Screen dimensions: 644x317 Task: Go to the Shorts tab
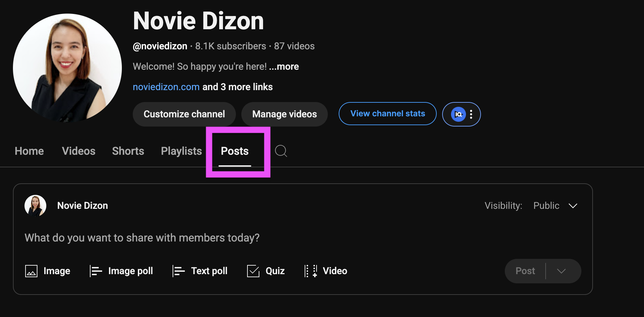pyautogui.click(x=128, y=151)
